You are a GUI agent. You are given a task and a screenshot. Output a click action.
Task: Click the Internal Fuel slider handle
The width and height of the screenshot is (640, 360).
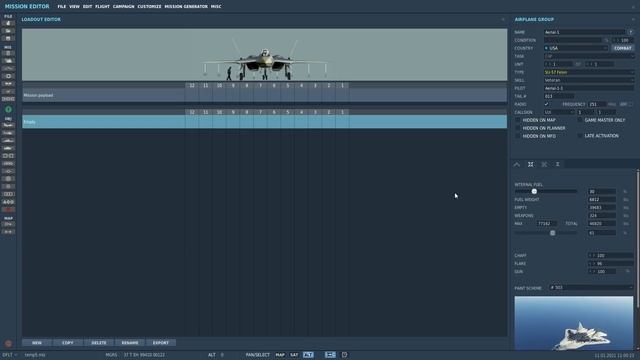coord(534,191)
